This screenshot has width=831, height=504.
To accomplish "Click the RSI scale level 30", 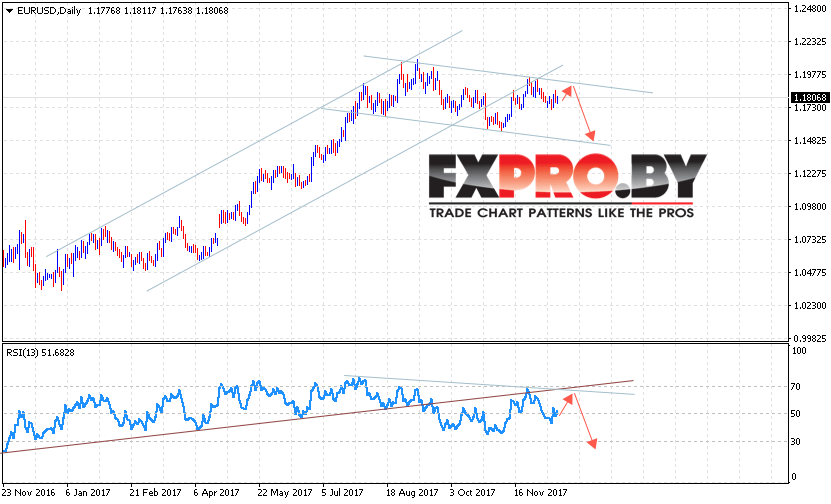I will pos(795,441).
